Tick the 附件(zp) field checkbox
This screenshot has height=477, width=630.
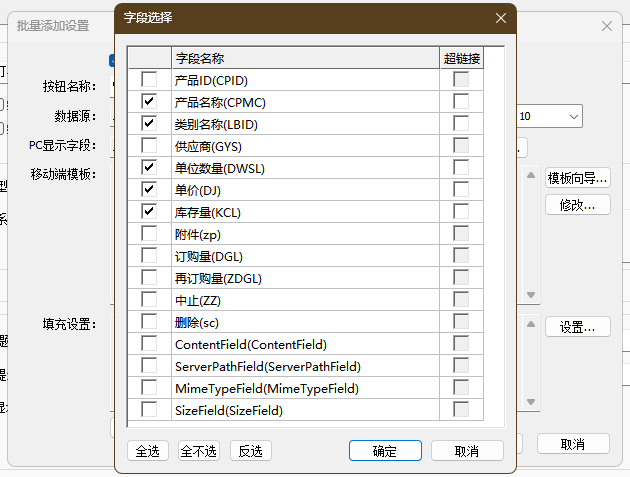149,233
